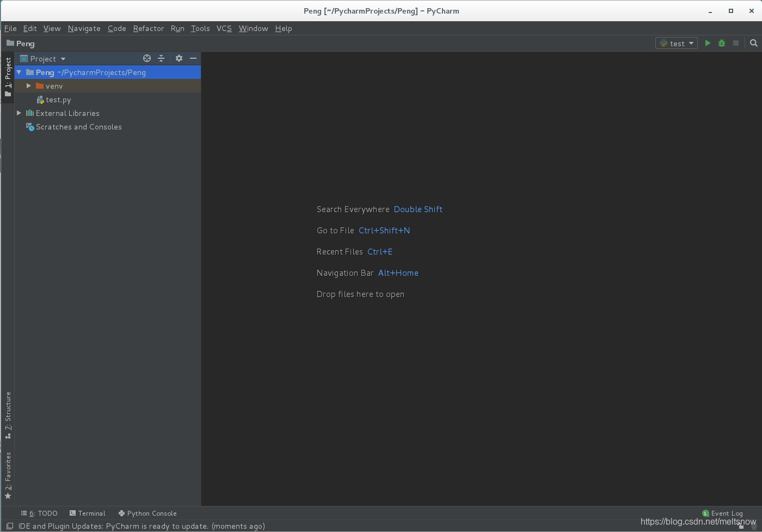Open the 6: TODO tool window
The height and width of the screenshot is (532, 762).
click(39, 513)
